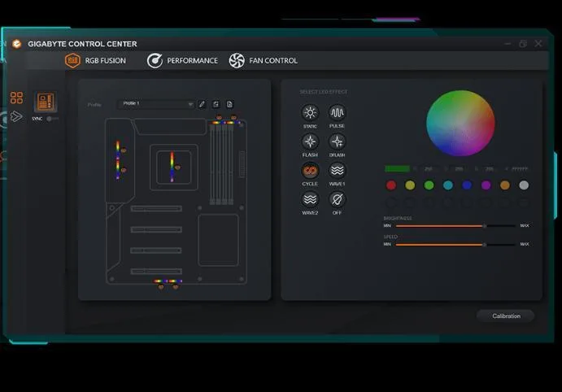Choose the cyan color swatch

[448, 185]
